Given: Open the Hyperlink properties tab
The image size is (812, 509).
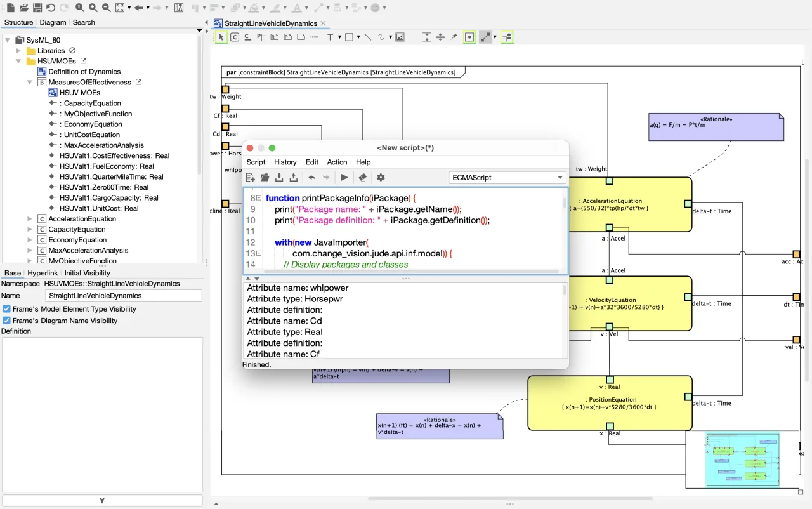Looking at the screenshot, I should tap(43, 273).
